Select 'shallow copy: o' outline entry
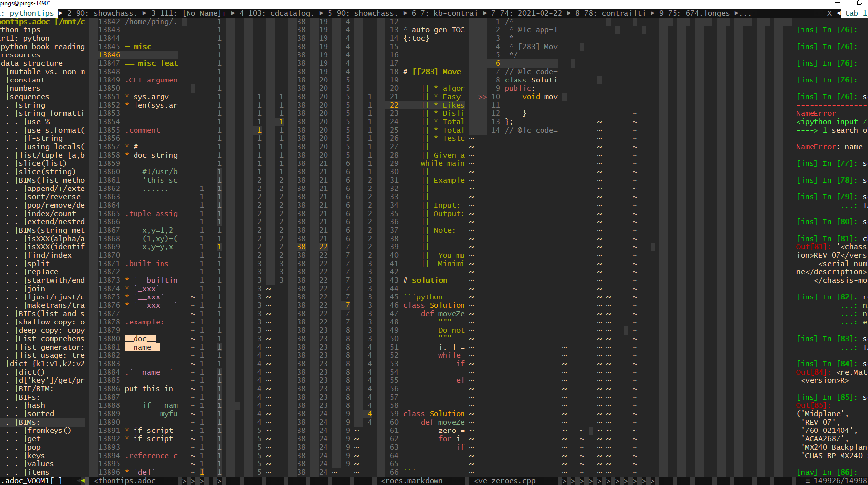This screenshot has height=485, width=868. (x=52, y=322)
